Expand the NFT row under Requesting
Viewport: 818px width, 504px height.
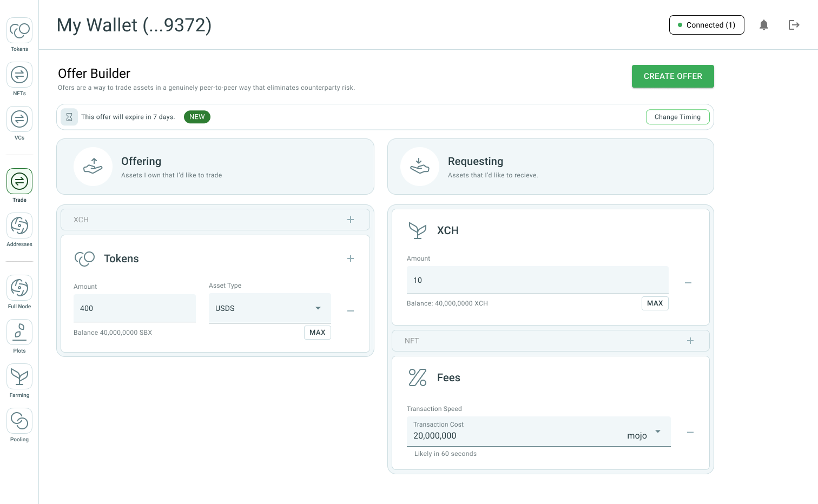690,341
